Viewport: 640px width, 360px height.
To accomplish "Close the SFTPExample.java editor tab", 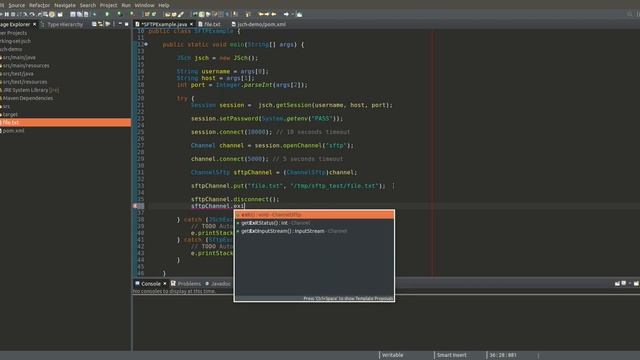I will 191,24.
